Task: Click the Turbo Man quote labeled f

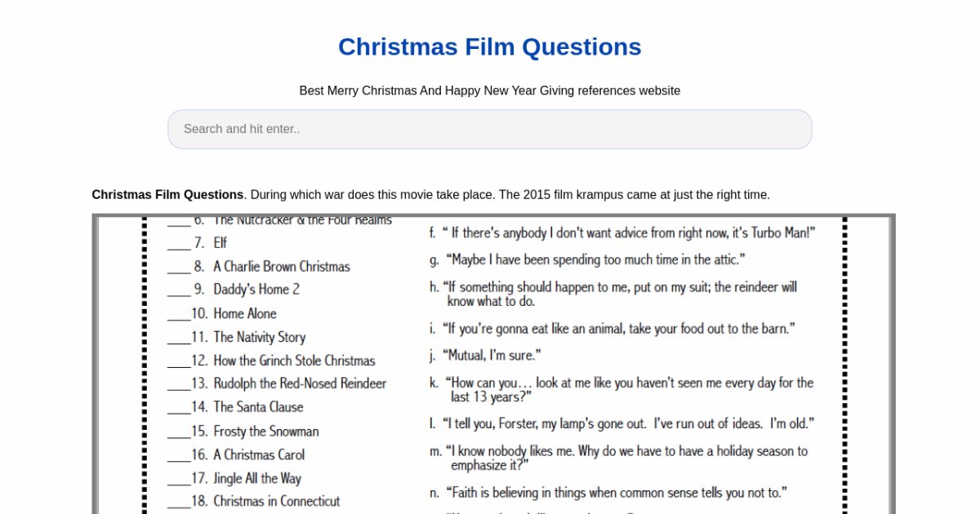Action: [x=627, y=233]
